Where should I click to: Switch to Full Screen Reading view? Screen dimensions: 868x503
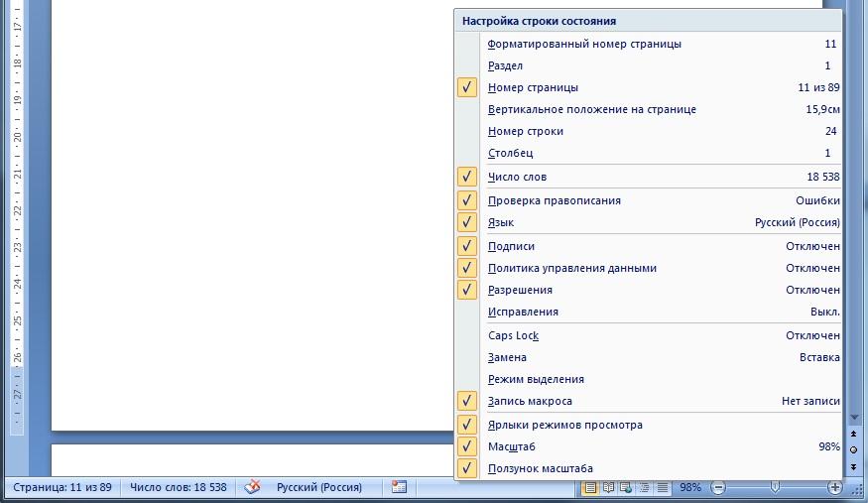pos(608,487)
